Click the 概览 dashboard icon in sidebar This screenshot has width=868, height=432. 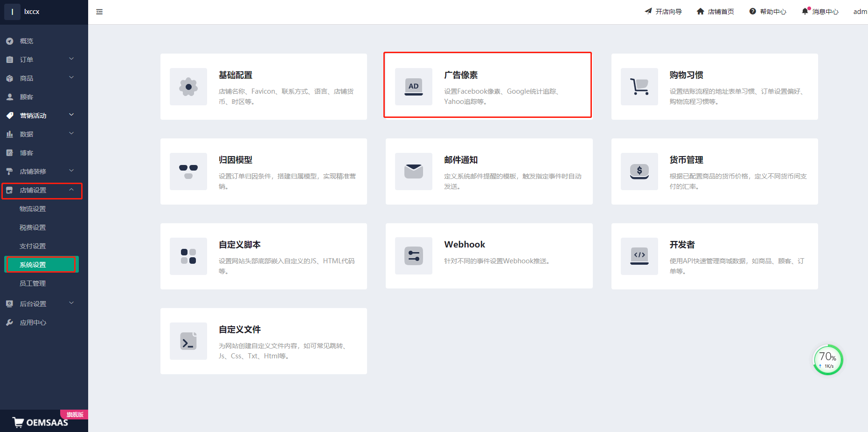[x=9, y=41]
